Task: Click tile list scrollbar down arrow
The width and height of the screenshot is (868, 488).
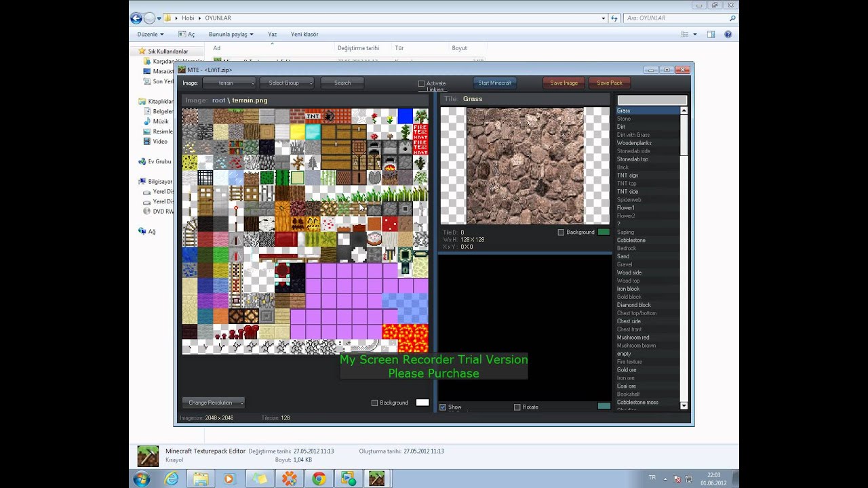Action: tap(684, 405)
